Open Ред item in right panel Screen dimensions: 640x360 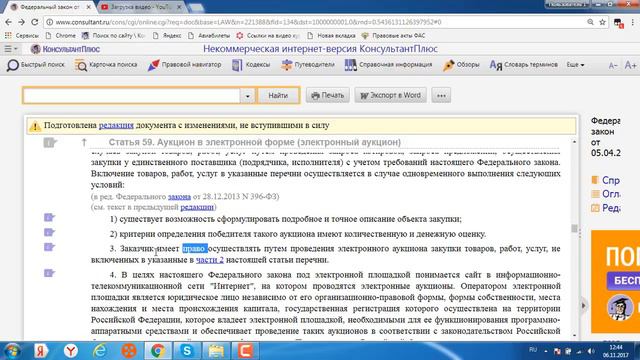tap(606, 208)
